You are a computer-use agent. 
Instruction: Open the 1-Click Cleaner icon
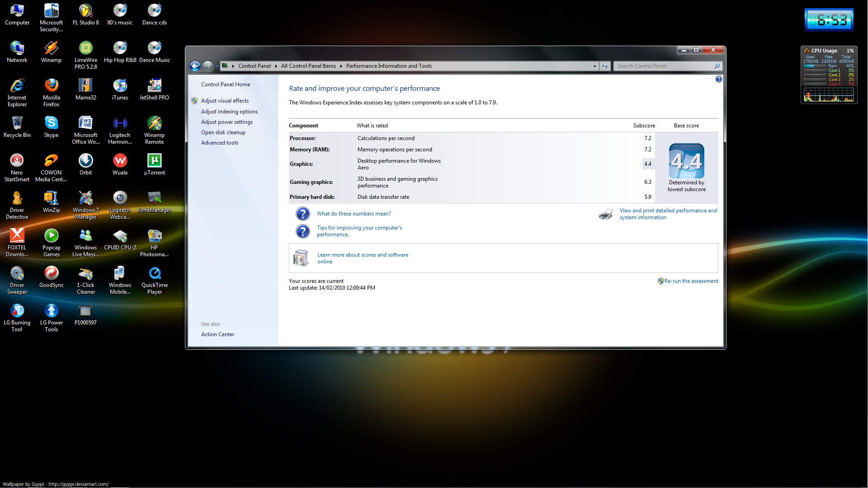tap(85, 280)
